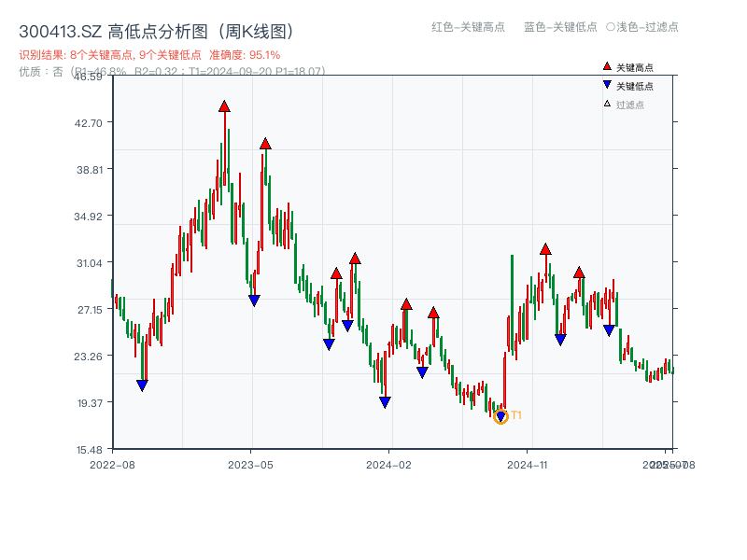Image resolution: width=747 pixels, height=560 pixels.
Task: Click the blue low-point triangle near 2022-08
Action: [142, 384]
